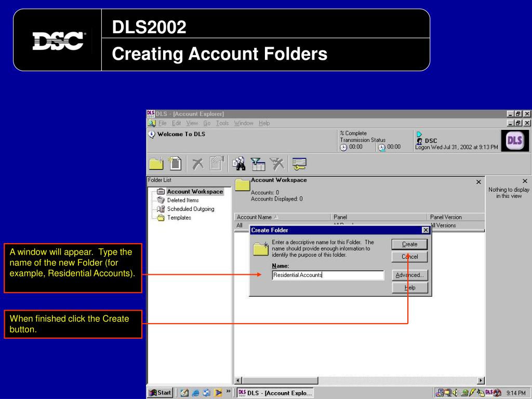Click the show desktop quick launch icon

tap(184, 393)
